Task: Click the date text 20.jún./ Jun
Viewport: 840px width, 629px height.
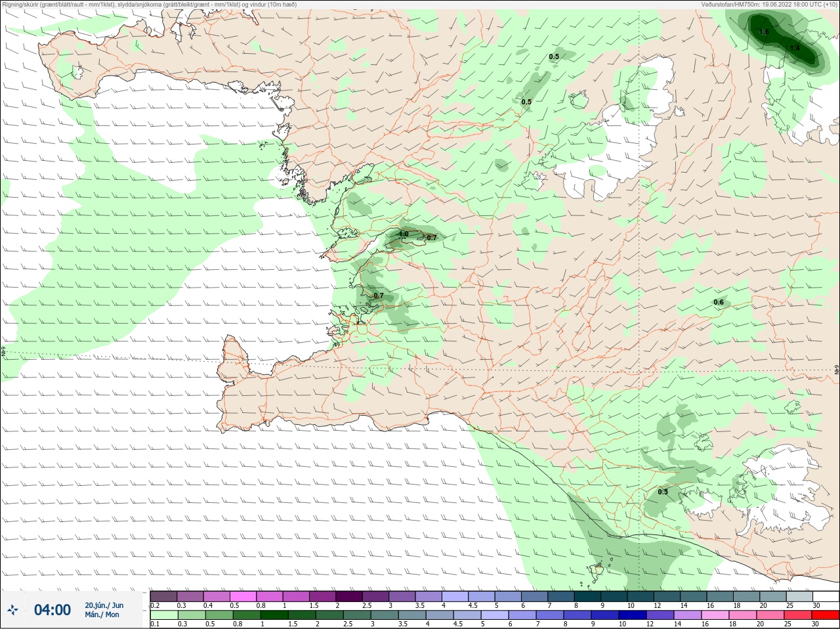Action: [x=104, y=605]
